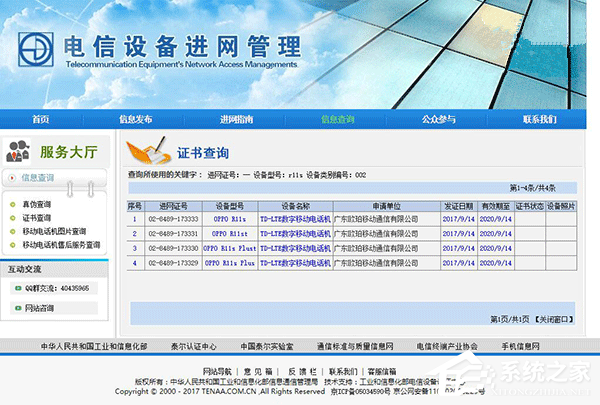Image resolution: width=600 pixels, height=405 pixels.
Task: Open 移动电话机图片查询 link
Action: (x=54, y=231)
